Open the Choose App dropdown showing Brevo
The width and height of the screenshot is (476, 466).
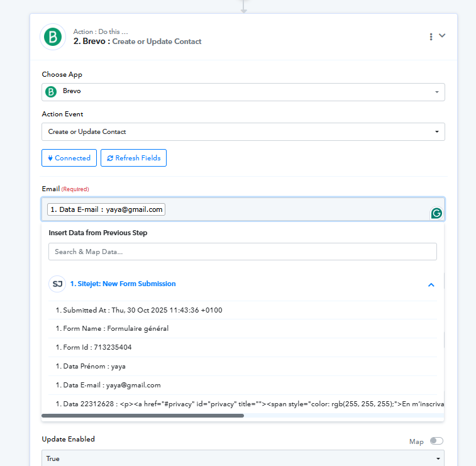click(243, 92)
